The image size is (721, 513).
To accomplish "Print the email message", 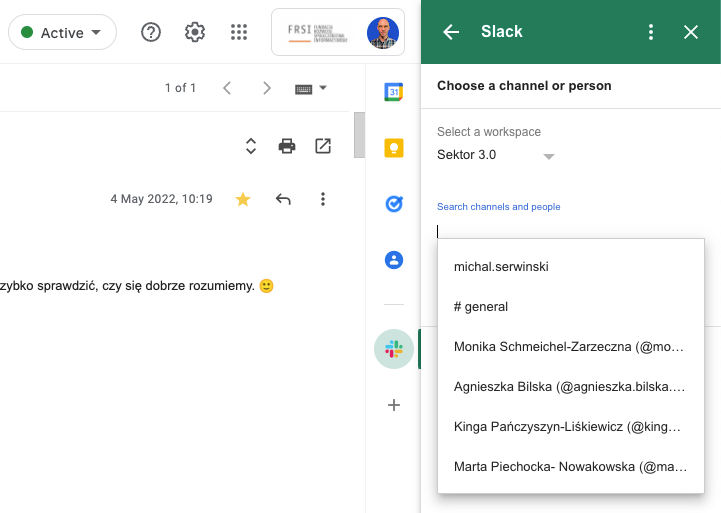I will click(x=287, y=146).
